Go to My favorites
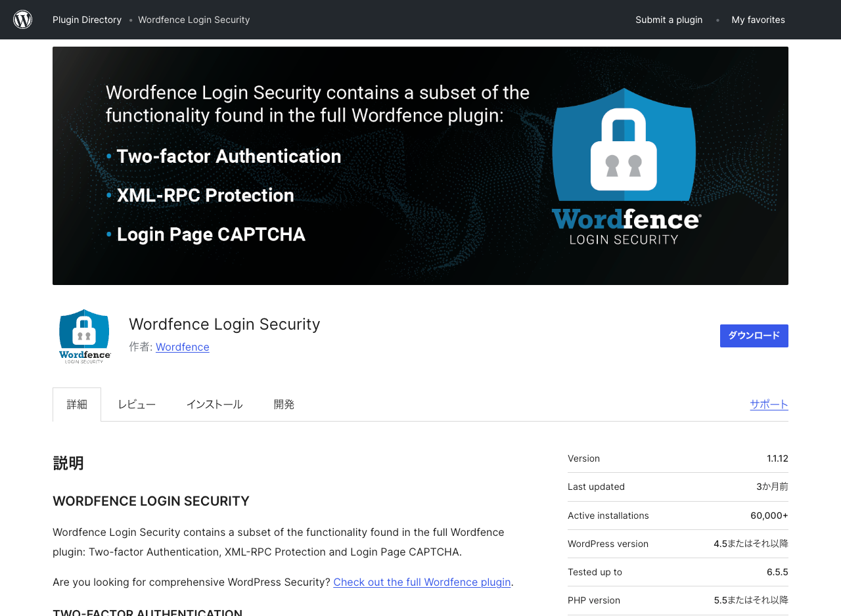 (758, 20)
